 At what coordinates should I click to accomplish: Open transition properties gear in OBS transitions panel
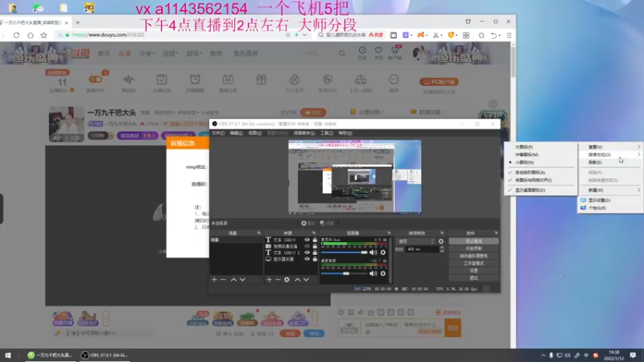coord(440,241)
